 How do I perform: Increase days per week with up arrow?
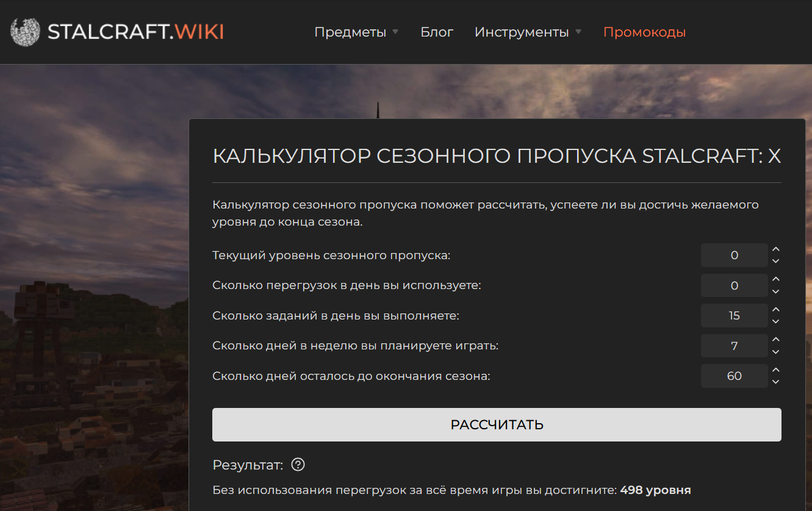point(775,340)
